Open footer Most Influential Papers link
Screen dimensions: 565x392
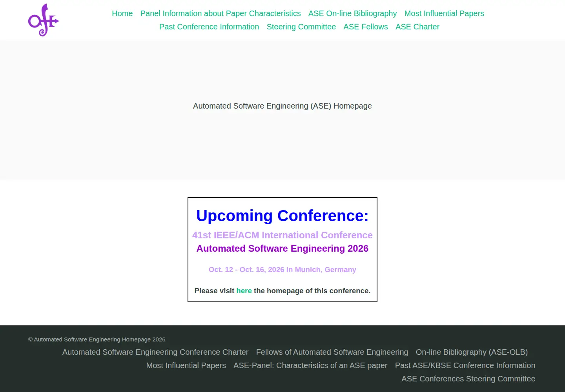(x=186, y=365)
